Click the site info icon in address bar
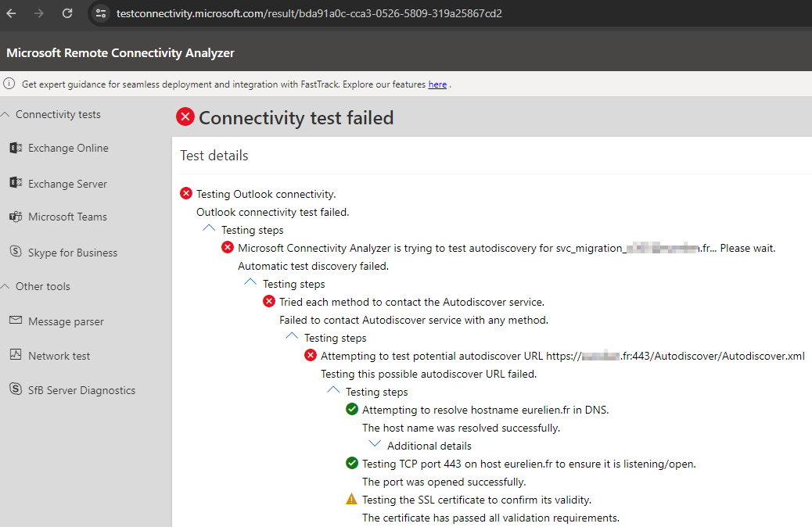The image size is (812, 527). [99, 13]
